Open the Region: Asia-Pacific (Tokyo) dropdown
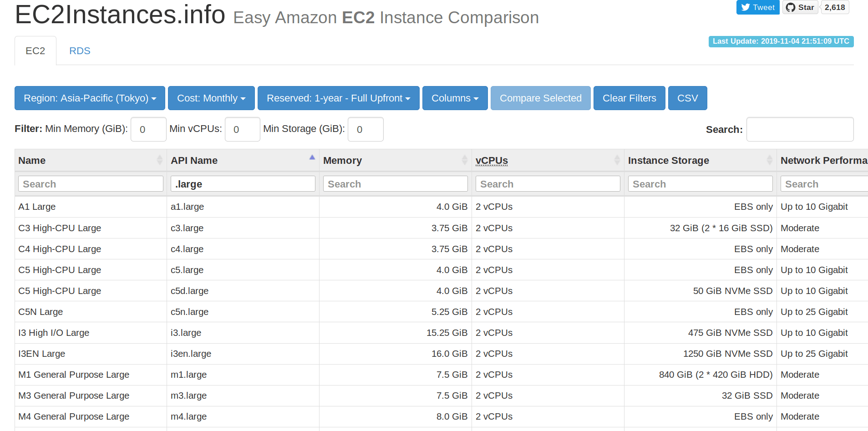 pos(89,98)
